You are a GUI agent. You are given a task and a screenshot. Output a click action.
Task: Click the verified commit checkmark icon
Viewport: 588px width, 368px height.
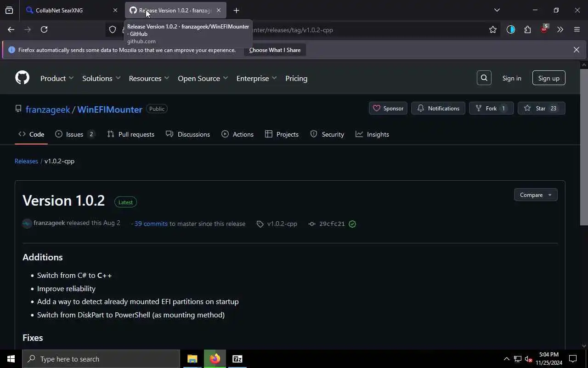click(x=352, y=224)
